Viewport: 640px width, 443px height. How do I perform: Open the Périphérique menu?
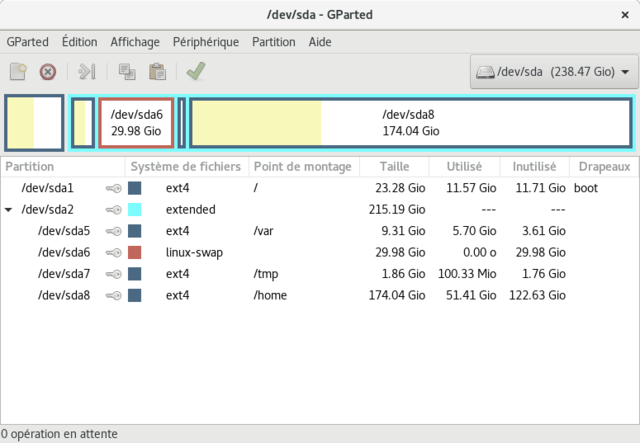pyautogui.click(x=205, y=42)
